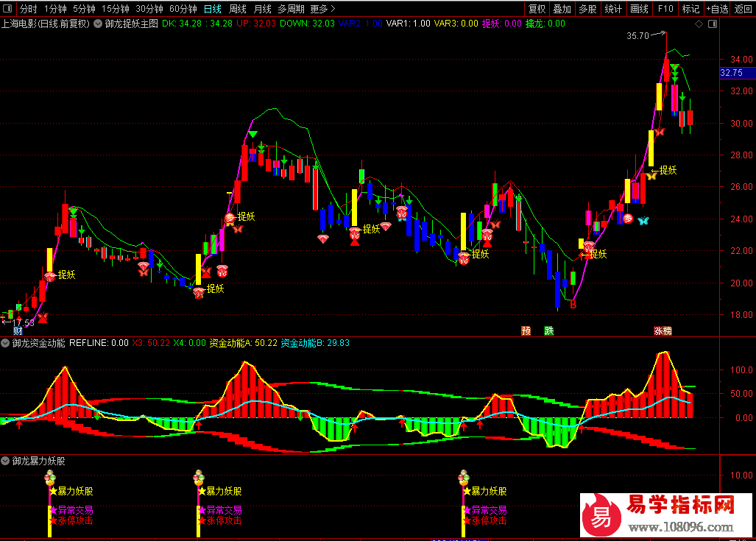The width and height of the screenshot is (756, 541).
Task: Click the 复权 button
Action: click(x=537, y=9)
